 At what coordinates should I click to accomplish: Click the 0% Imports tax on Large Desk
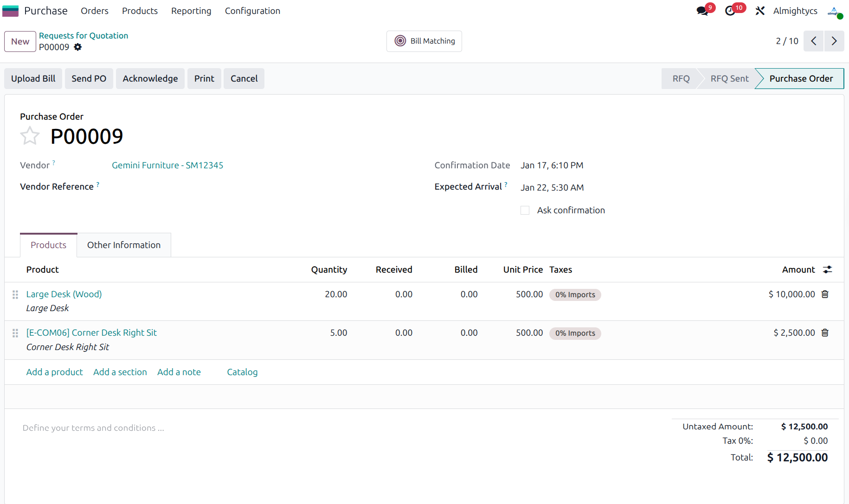575,294
